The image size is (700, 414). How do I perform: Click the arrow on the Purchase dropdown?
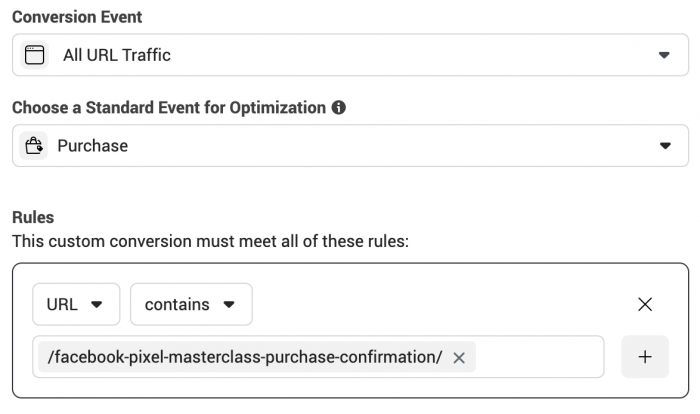665,146
